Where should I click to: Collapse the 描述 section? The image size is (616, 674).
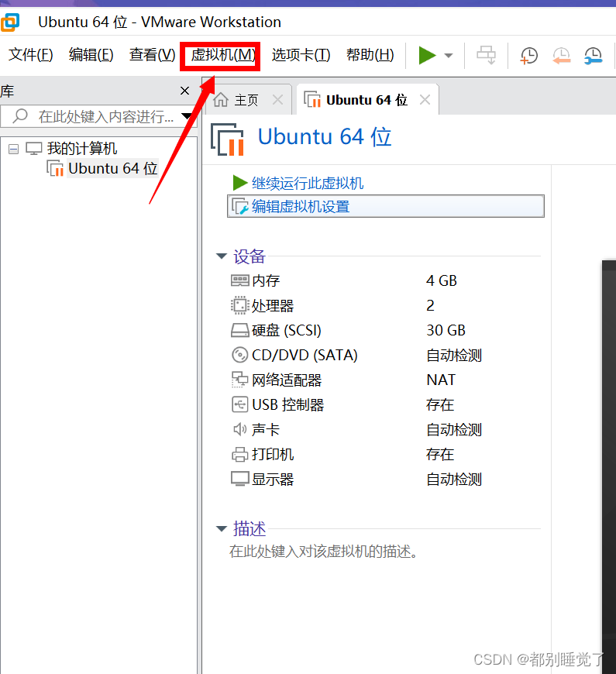point(222,528)
